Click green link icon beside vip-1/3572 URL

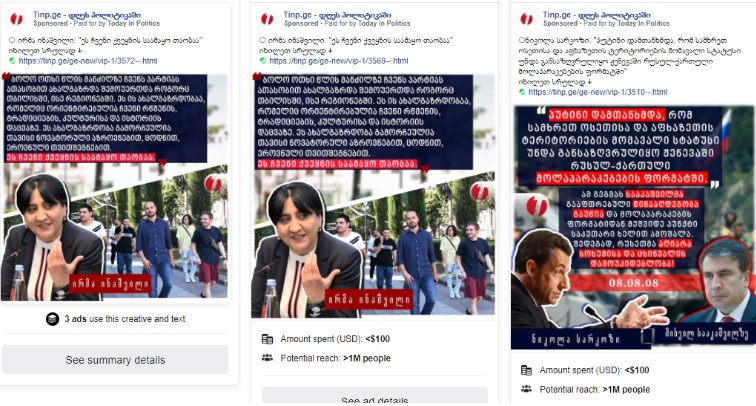13,61
